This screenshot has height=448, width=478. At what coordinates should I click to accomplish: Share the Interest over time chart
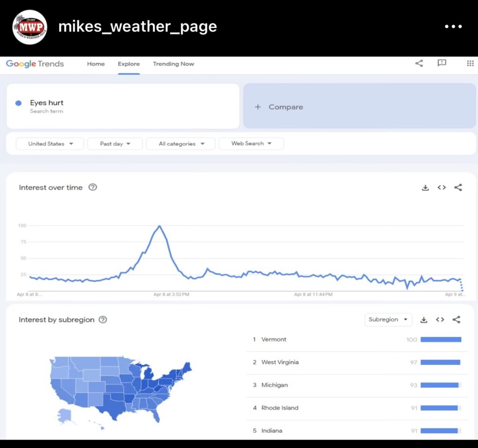(x=458, y=187)
